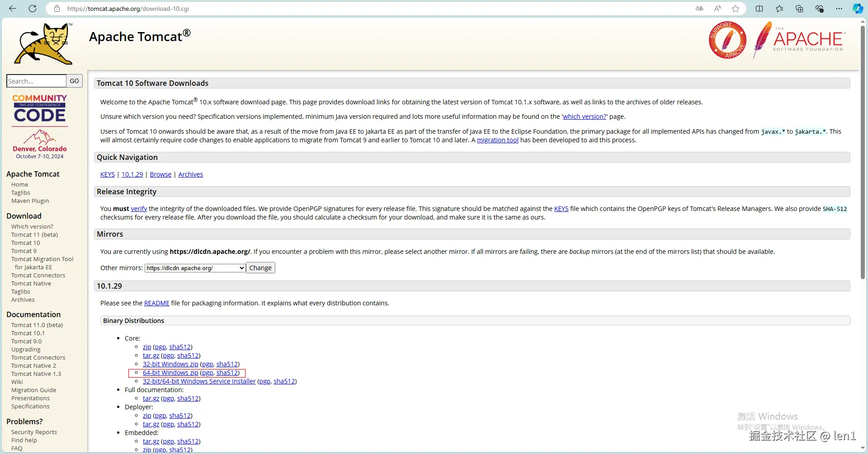This screenshot has height=454, width=868.
Task: Reload the page with the refresh icon
Action: (x=33, y=9)
